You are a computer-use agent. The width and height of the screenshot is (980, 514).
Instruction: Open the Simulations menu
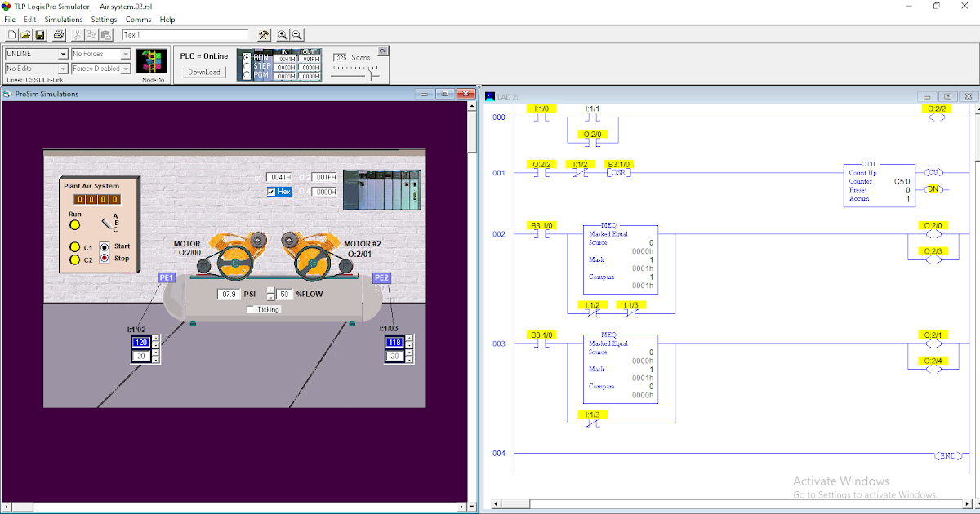pyautogui.click(x=63, y=19)
